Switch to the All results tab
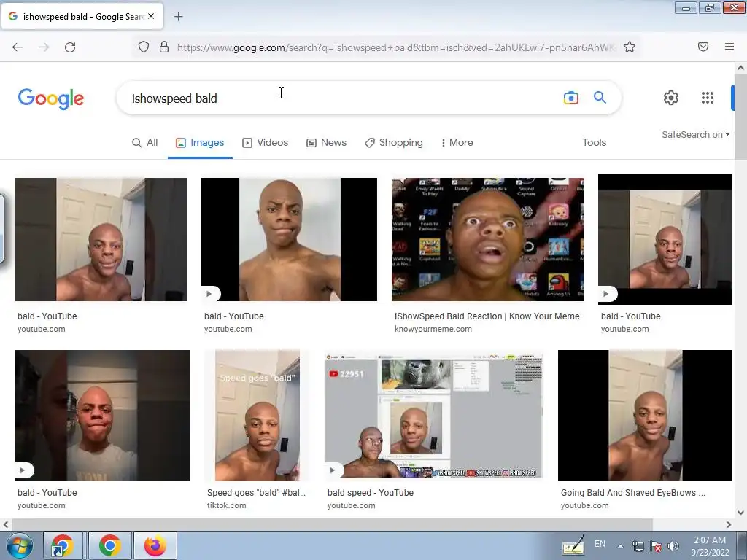This screenshot has width=747, height=560. [145, 142]
